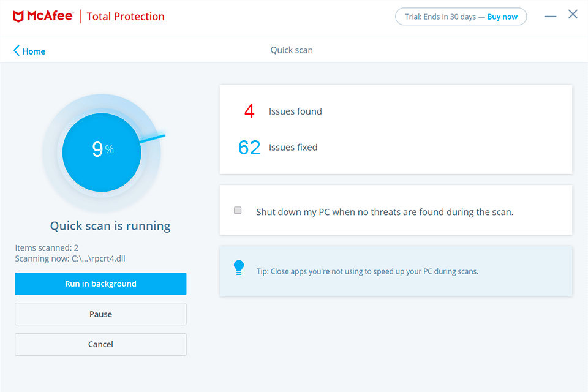Go back to Home
Viewport: 588px width, 392px height.
pyautogui.click(x=34, y=51)
